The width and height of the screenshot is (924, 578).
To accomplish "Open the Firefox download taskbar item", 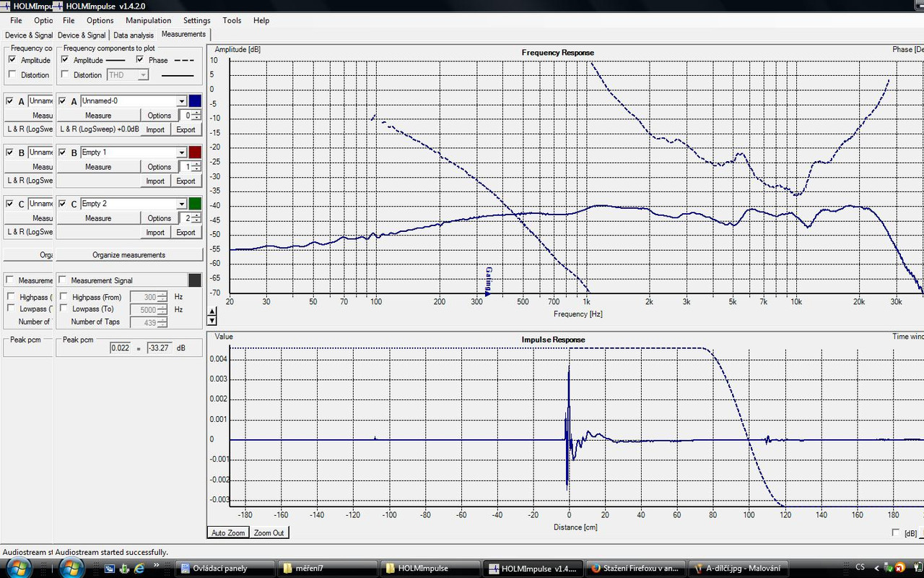I will (x=634, y=568).
